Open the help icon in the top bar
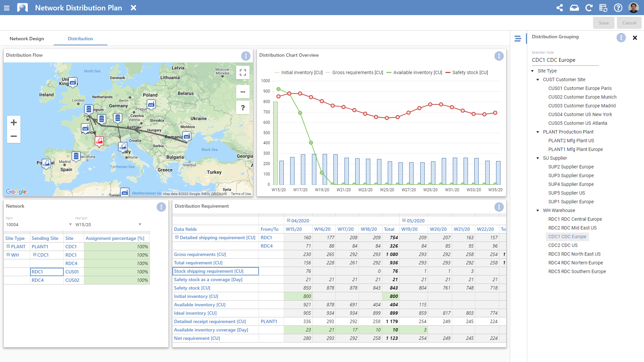Screen dimensions: 644x362 (x=619, y=8)
